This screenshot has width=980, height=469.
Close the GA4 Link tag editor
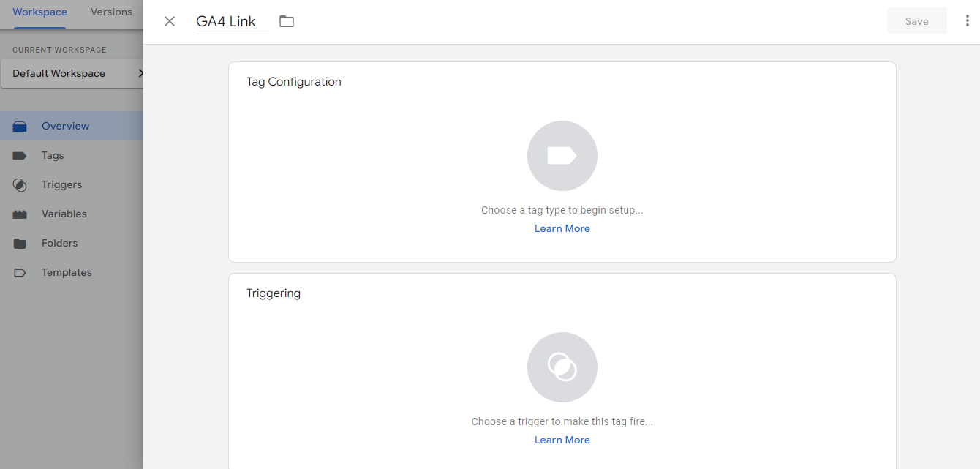(170, 21)
